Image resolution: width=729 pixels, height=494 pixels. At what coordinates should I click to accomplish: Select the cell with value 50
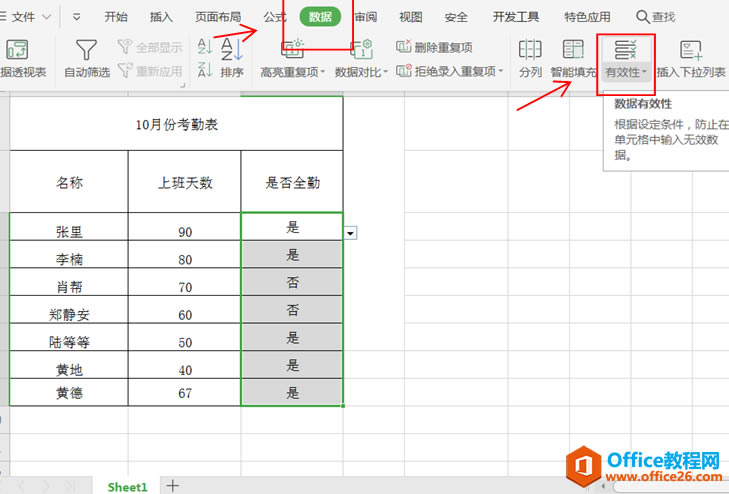point(185,337)
